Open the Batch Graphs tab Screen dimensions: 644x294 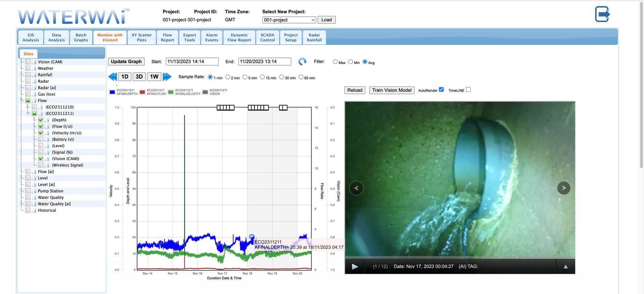pos(81,38)
